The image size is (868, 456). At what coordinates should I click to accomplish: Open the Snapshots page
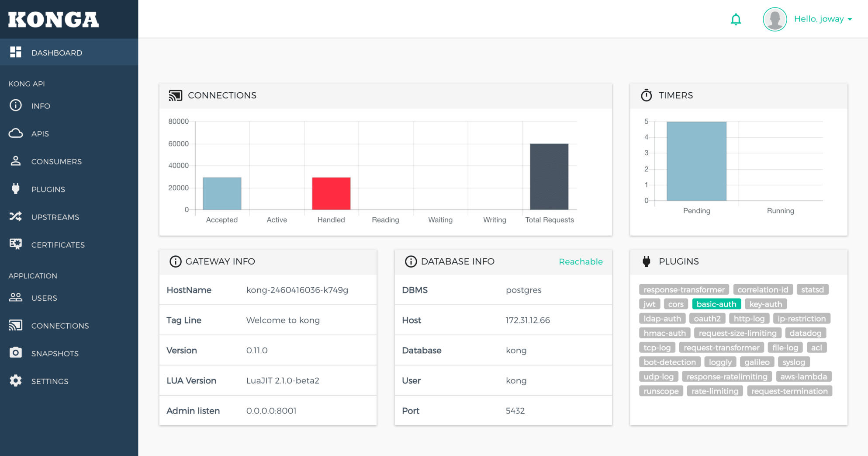[69, 353]
